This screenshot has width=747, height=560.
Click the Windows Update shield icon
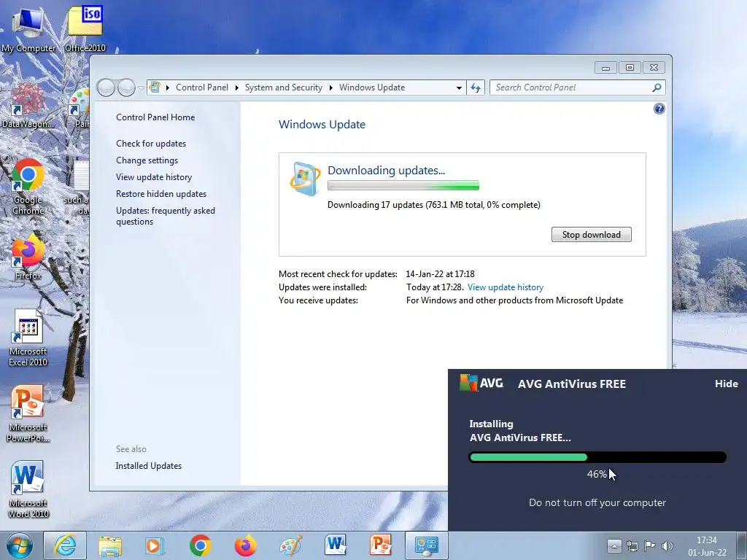(x=305, y=179)
